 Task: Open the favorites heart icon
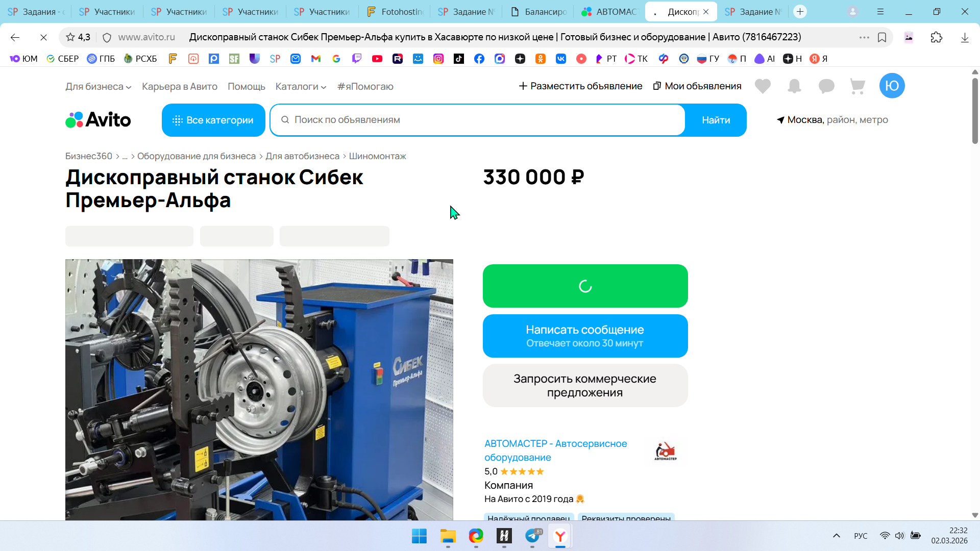tap(763, 86)
